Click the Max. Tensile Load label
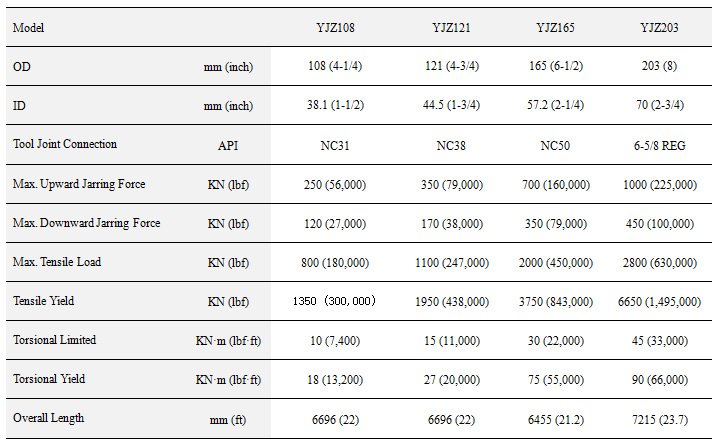Image resolution: width=722 pixels, height=444 pixels. 57,262
